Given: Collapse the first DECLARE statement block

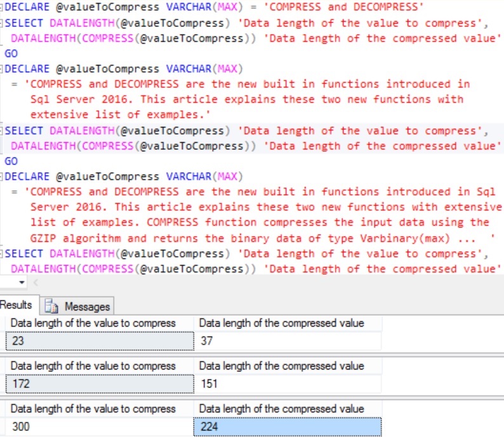Looking at the screenshot, I should click(2, 7).
